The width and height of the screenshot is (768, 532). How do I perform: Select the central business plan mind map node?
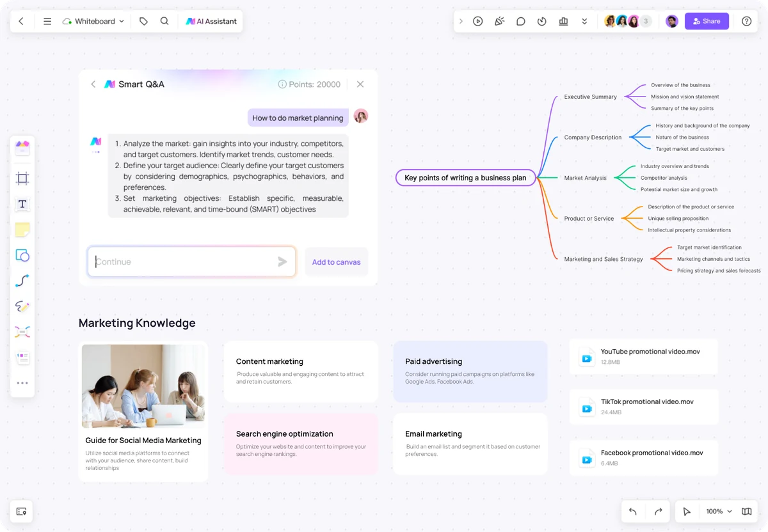(465, 178)
